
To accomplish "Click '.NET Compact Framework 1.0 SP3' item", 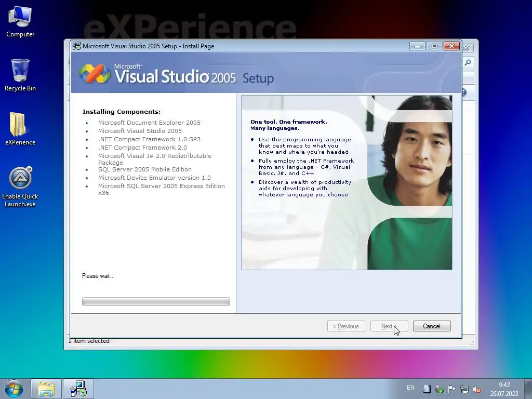I will pyautogui.click(x=149, y=139).
